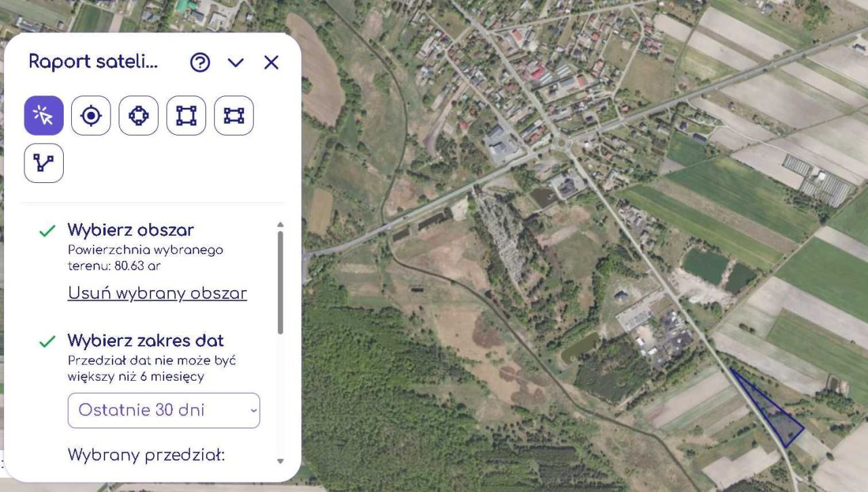868x492 pixels.
Task: Open the help question mark icon
Action: [200, 62]
